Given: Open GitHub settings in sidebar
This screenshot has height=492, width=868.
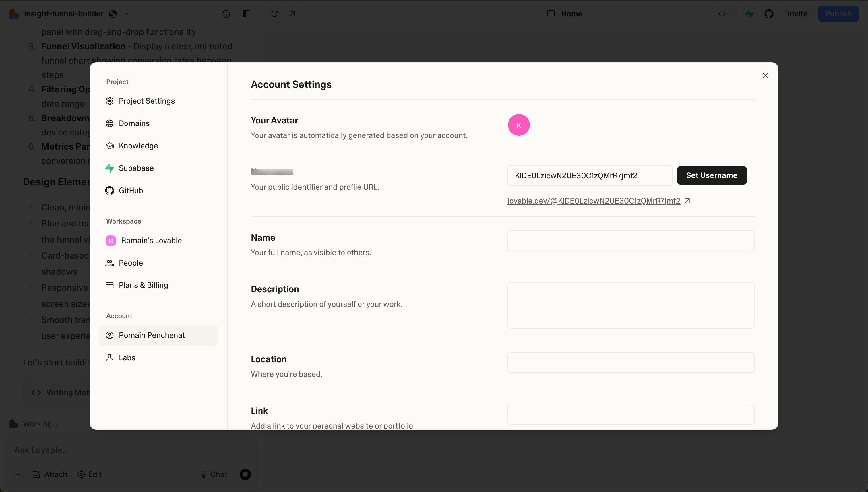Looking at the screenshot, I should point(130,191).
